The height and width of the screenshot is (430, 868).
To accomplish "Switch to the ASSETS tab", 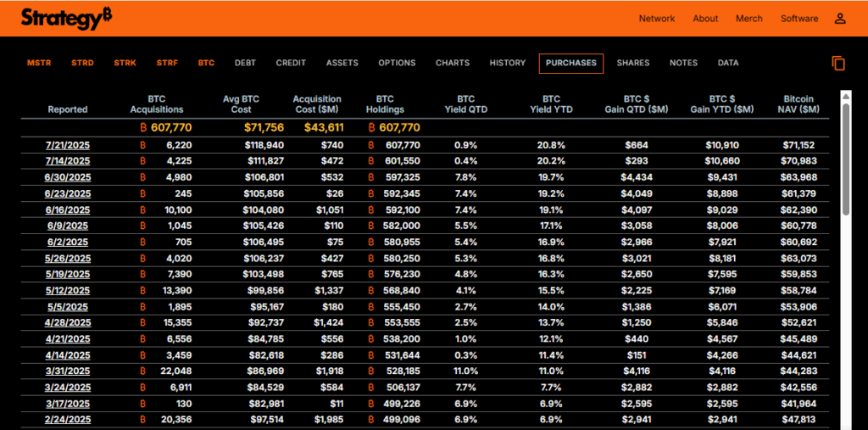I will pos(342,63).
